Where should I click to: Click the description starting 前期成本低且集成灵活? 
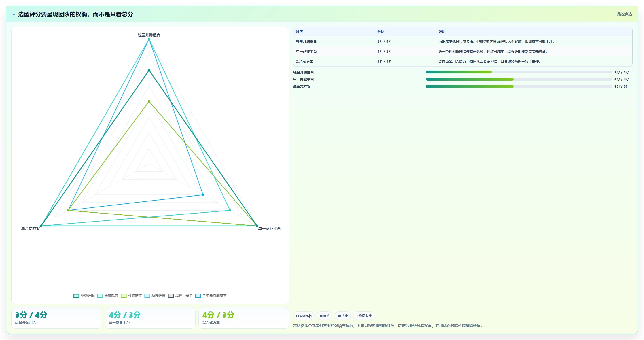click(x=497, y=41)
